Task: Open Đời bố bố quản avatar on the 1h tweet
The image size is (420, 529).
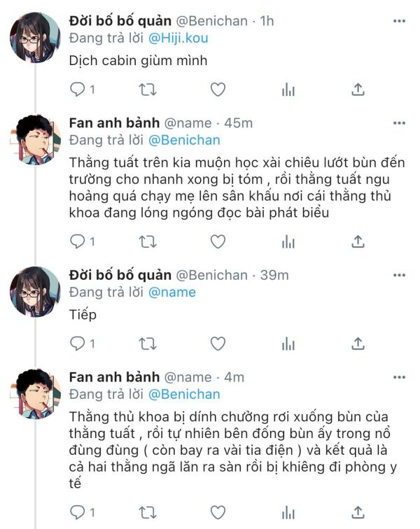Action: 35,38
